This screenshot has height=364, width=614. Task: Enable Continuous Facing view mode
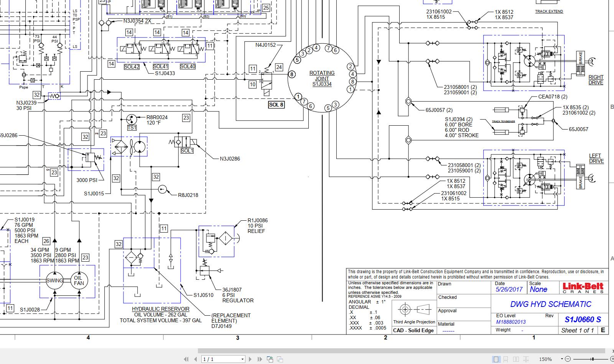[x=526, y=359]
